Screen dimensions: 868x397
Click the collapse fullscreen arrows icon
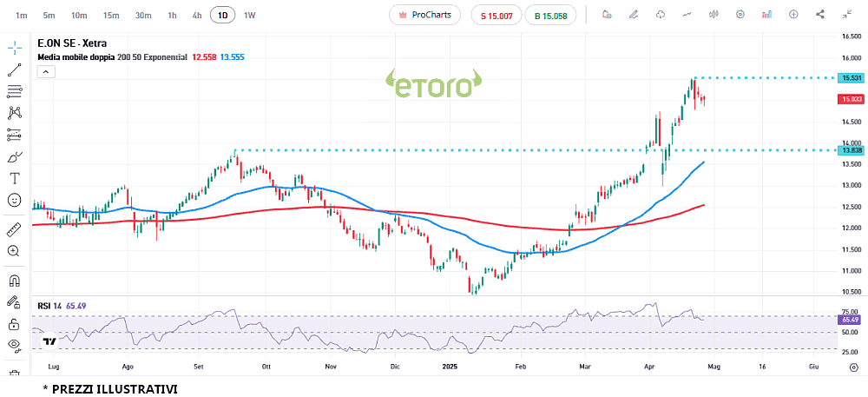847,15
